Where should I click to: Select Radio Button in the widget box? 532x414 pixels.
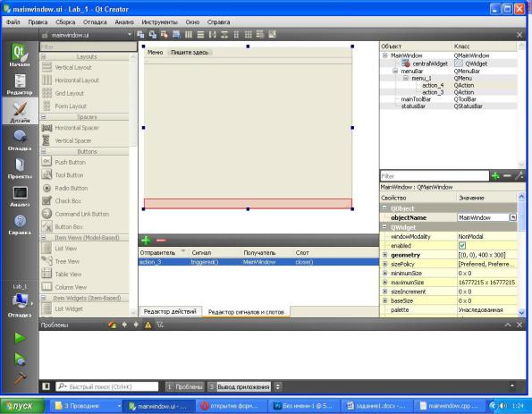click(72, 188)
